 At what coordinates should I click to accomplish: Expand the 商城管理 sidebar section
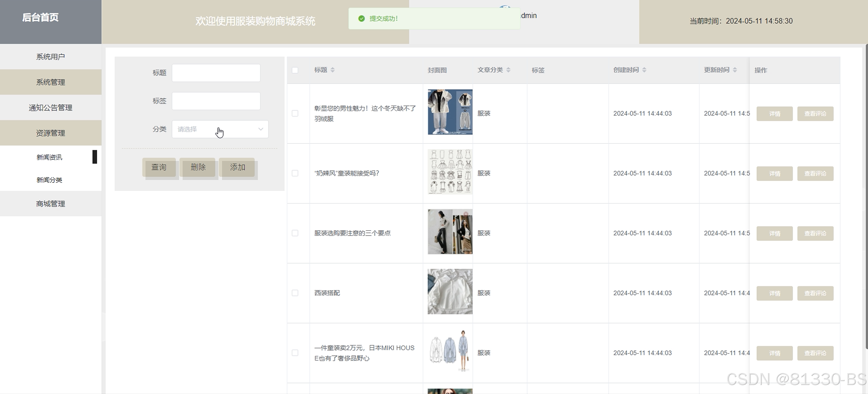(x=51, y=204)
